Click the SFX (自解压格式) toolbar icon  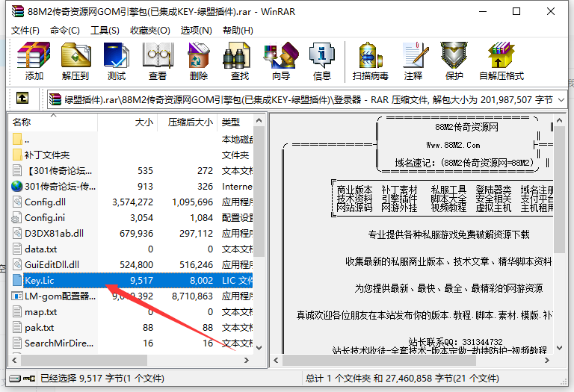pos(502,56)
